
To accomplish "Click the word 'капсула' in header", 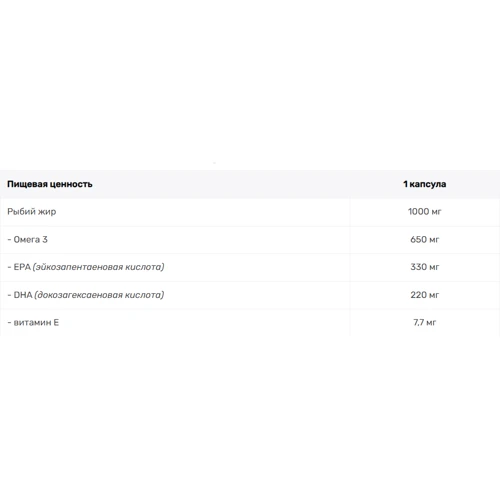I will pos(428,184).
